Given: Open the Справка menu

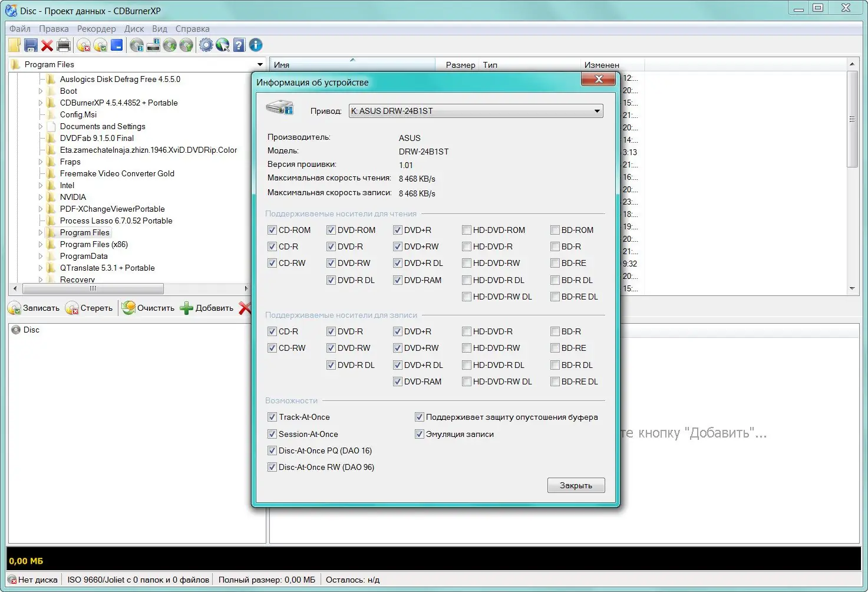Looking at the screenshot, I should click(192, 28).
